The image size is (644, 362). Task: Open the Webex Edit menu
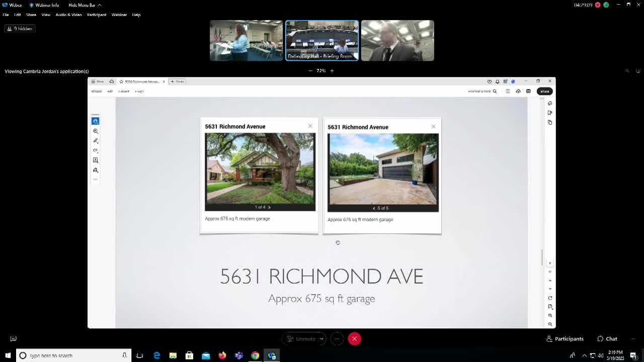[18, 15]
